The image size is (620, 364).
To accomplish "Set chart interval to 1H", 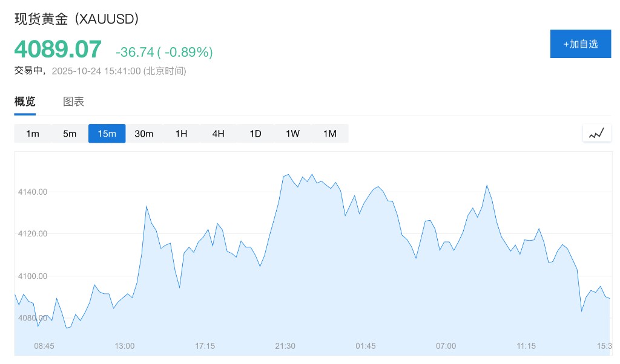I will pos(181,134).
